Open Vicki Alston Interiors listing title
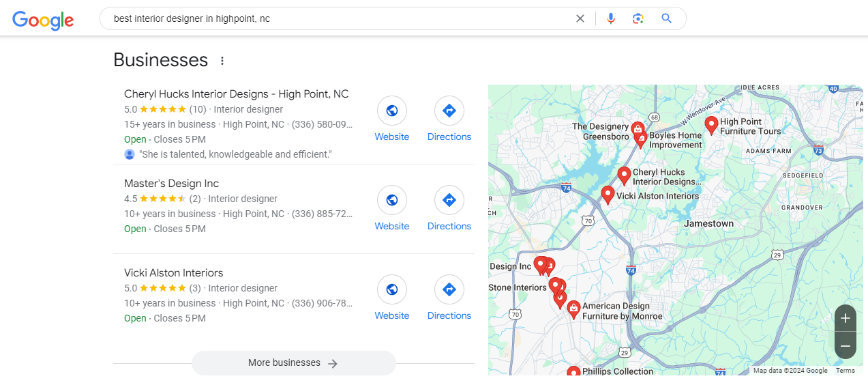This screenshot has height=385, width=868. 173,273
